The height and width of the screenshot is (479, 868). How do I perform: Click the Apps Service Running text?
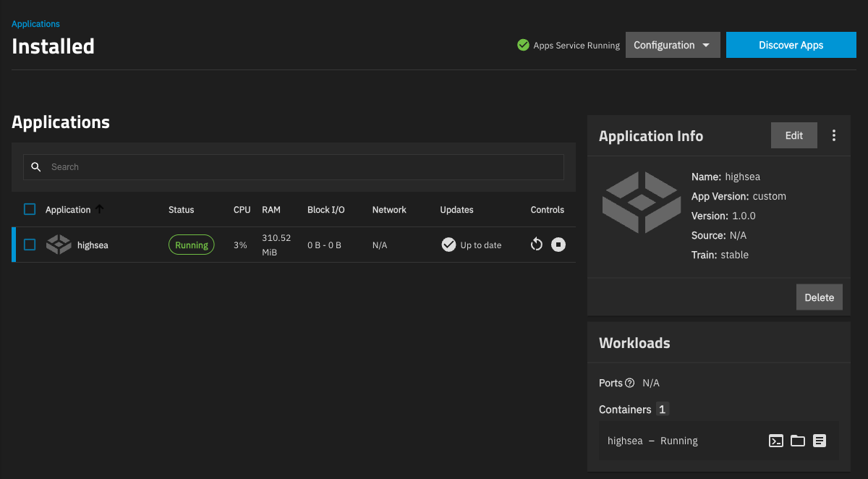[576, 45]
